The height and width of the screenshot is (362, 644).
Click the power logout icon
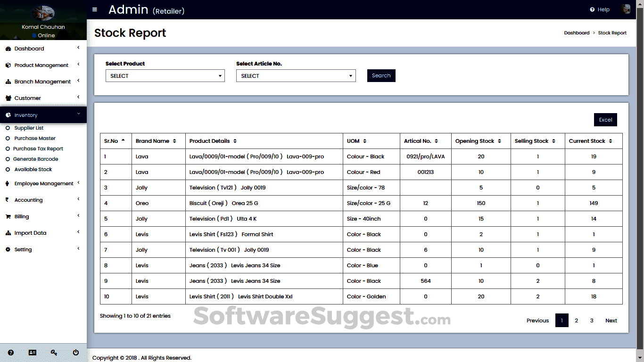pyautogui.click(x=75, y=352)
